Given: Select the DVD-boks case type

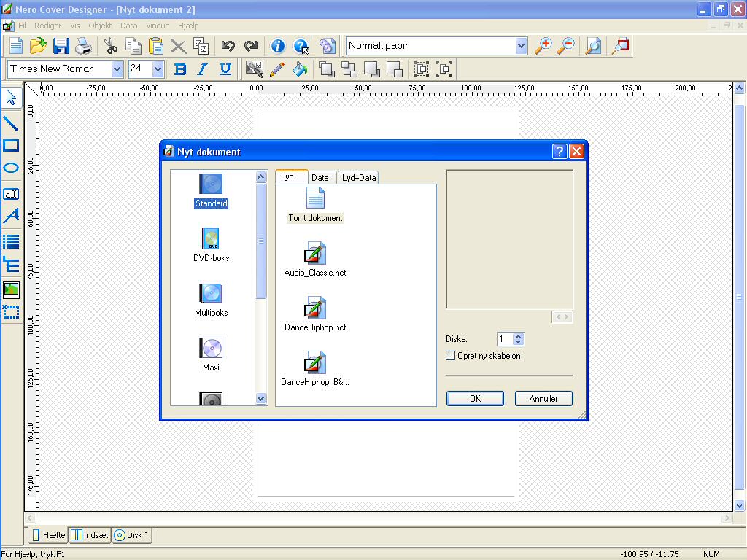Looking at the screenshot, I should pos(211,245).
